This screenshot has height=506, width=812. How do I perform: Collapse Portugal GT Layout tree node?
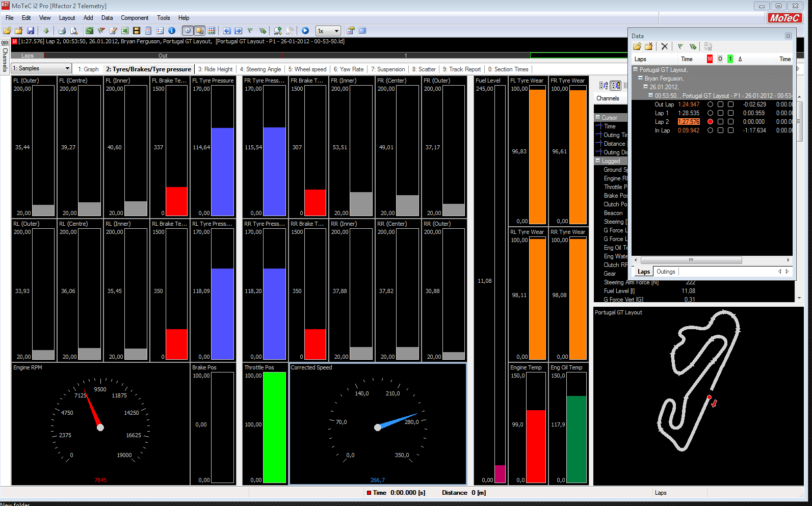tap(636, 69)
